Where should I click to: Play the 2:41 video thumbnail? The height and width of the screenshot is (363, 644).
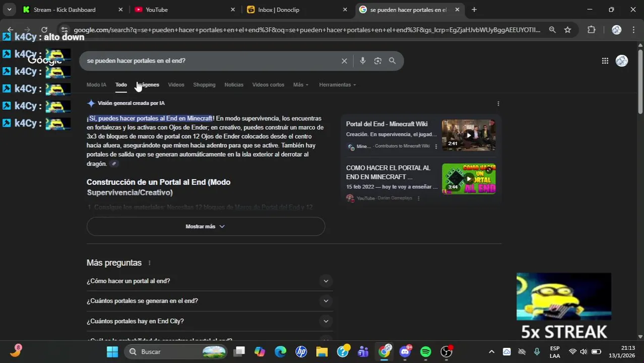pyautogui.click(x=469, y=135)
